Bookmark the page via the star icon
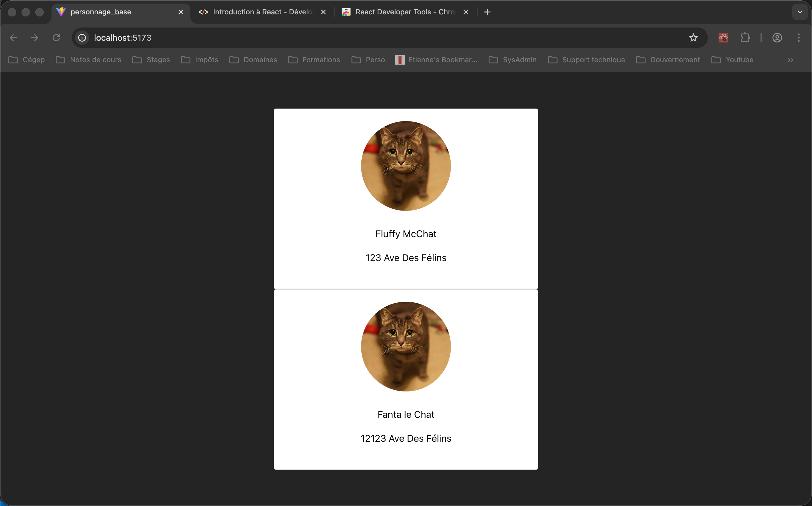Image resolution: width=812 pixels, height=506 pixels. [x=693, y=37]
